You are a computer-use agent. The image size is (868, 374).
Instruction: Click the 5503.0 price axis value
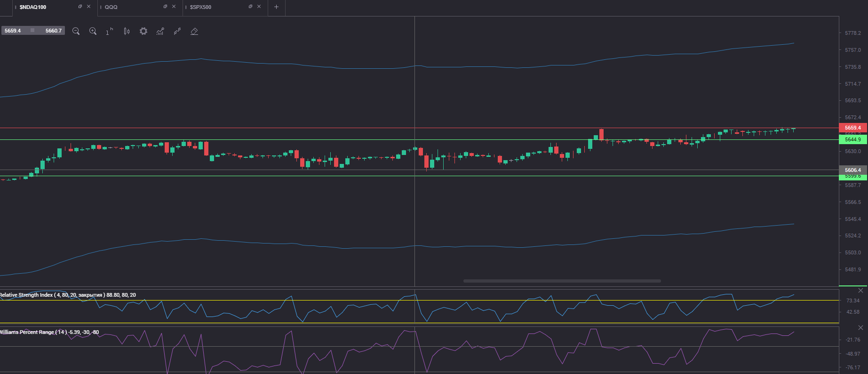852,252
